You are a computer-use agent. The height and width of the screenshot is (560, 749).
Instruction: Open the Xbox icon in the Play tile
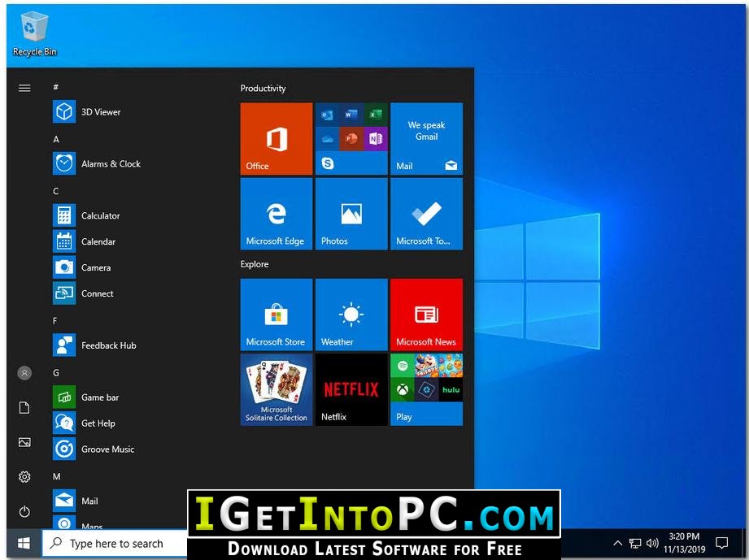tap(403, 390)
